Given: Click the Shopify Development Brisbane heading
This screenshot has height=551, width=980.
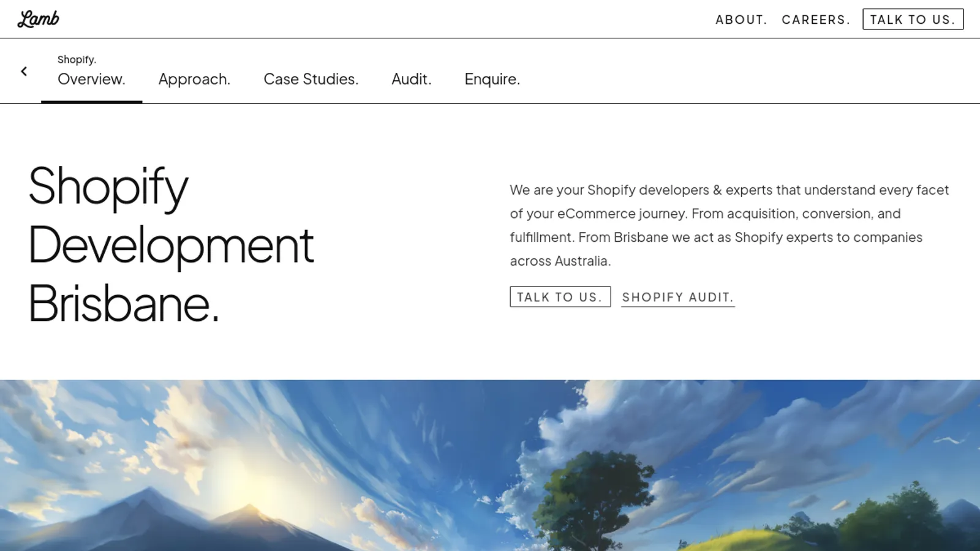Looking at the screenshot, I should [171, 244].
